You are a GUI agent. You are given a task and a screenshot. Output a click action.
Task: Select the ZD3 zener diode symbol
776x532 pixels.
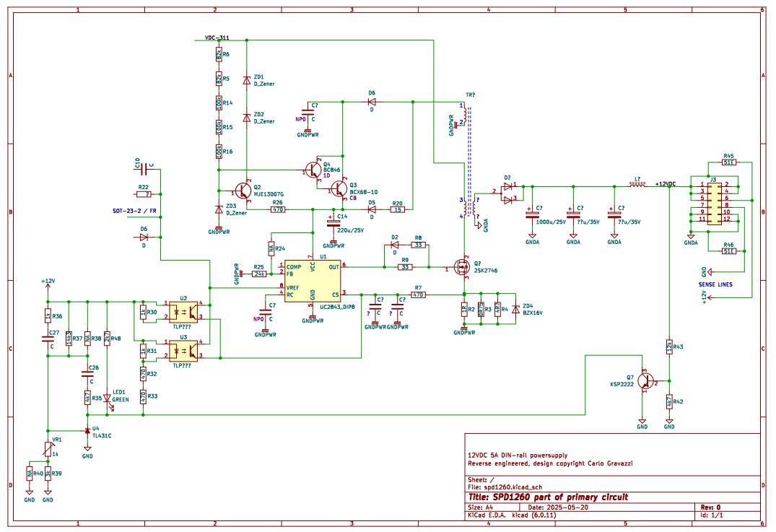coord(218,209)
